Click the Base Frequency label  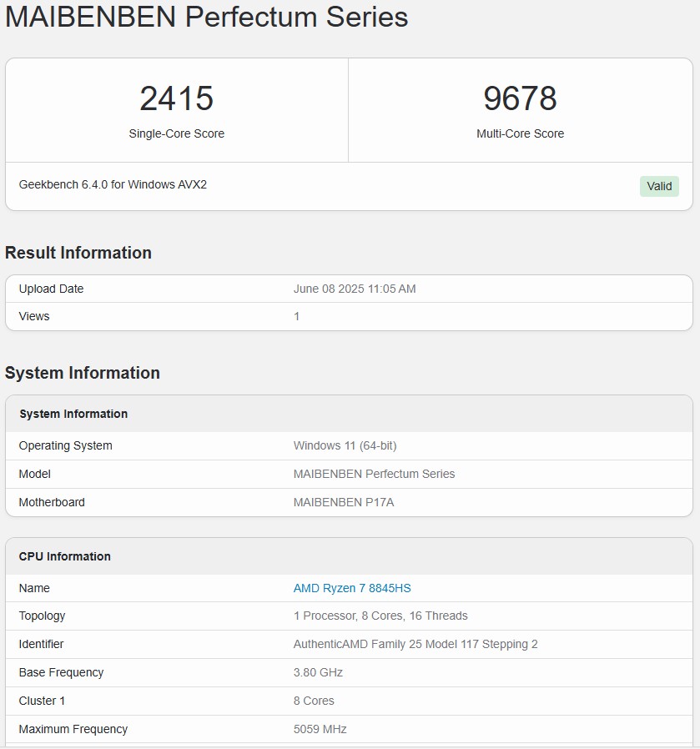(x=61, y=672)
